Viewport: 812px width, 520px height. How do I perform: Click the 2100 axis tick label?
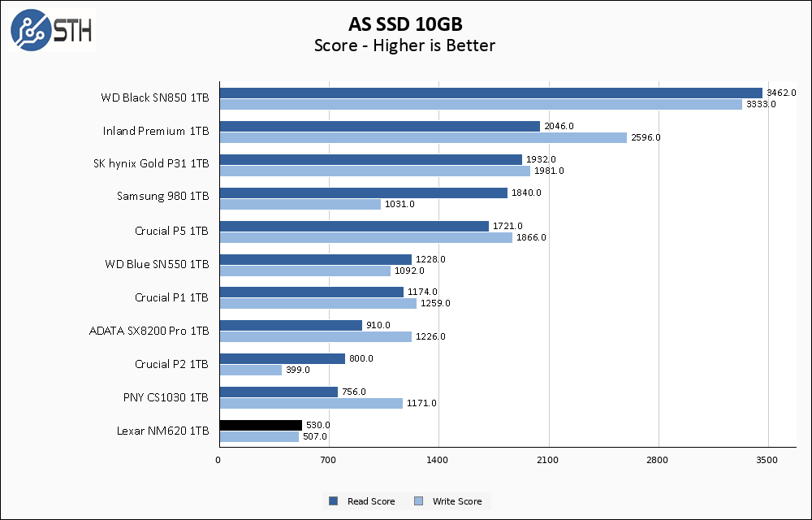548,460
